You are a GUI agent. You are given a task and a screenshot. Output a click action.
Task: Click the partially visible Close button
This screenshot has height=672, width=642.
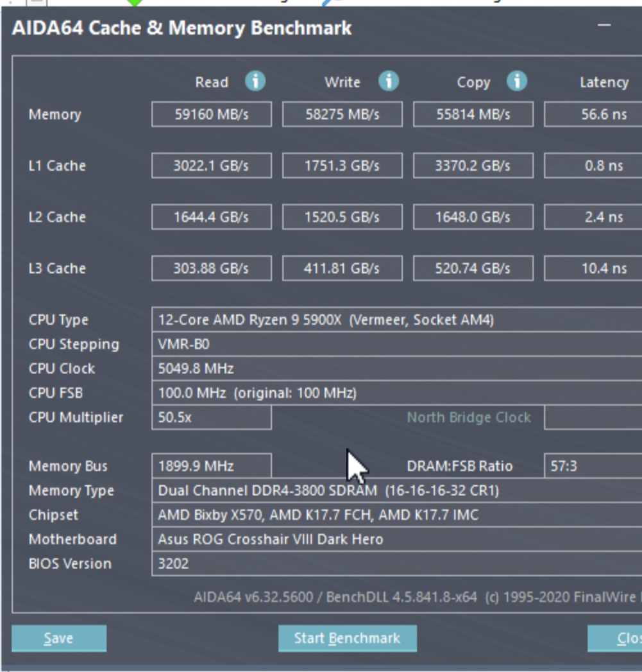pyautogui.click(x=615, y=638)
